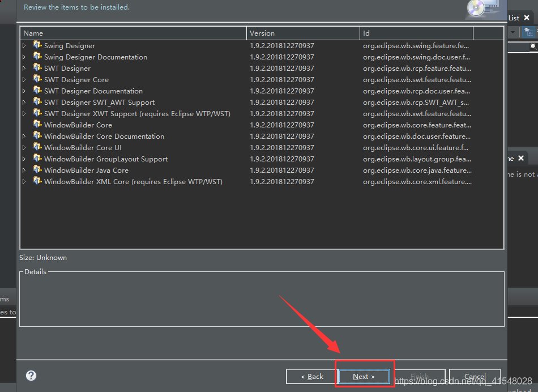Expand the Swing Designer tree item
Screen dimensions: 538x392
pos(24,46)
